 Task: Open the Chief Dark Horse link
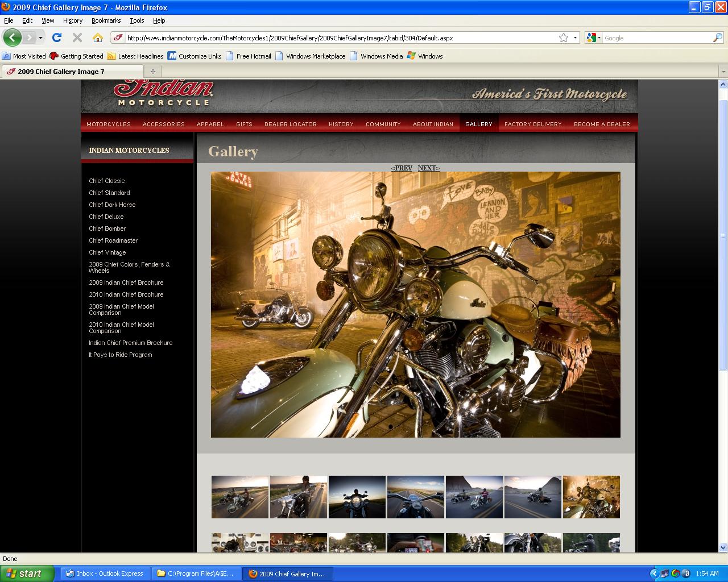[x=112, y=205]
